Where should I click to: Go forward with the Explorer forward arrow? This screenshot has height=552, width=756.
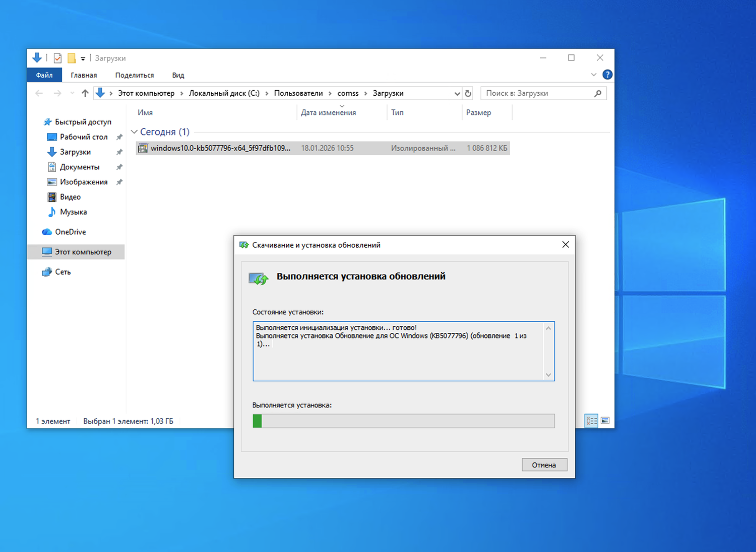pyautogui.click(x=57, y=93)
